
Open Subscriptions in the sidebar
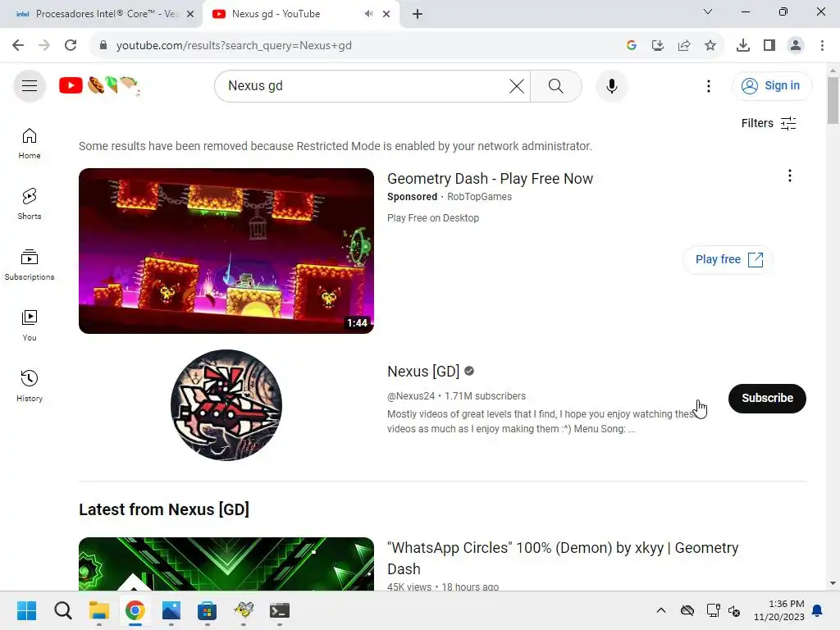click(x=30, y=265)
